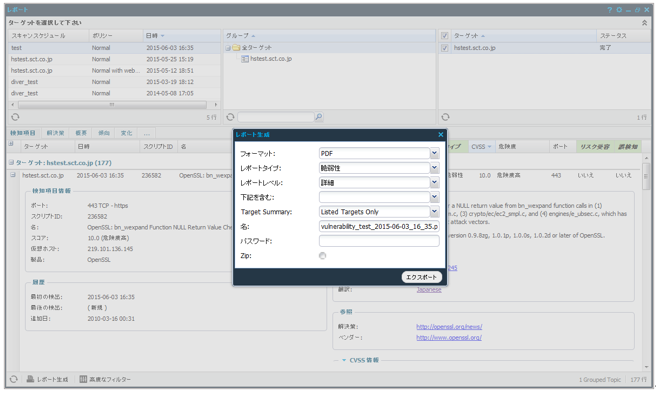656x393 pixels.
Task: Refresh the scan schedule list
Action: click(15, 117)
